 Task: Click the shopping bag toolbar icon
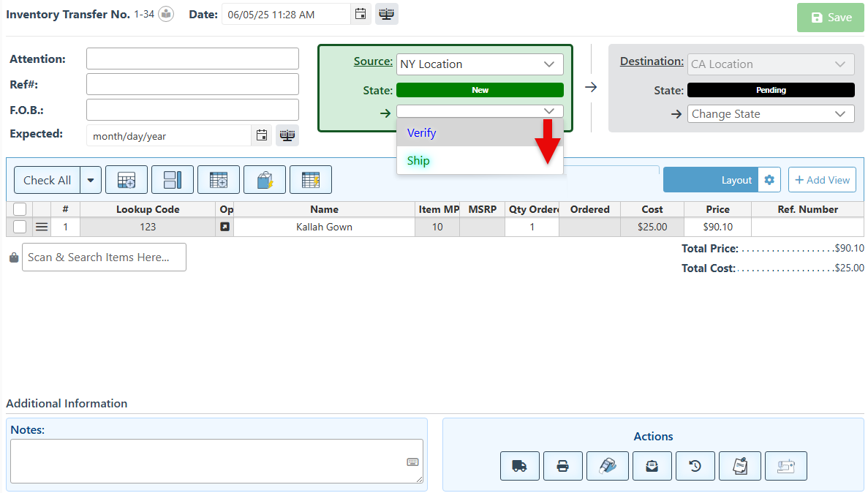265,180
